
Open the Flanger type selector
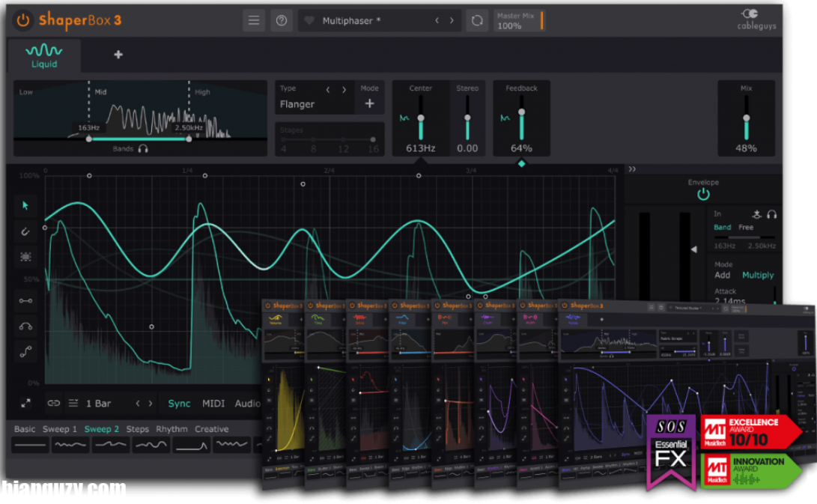[297, 104]
